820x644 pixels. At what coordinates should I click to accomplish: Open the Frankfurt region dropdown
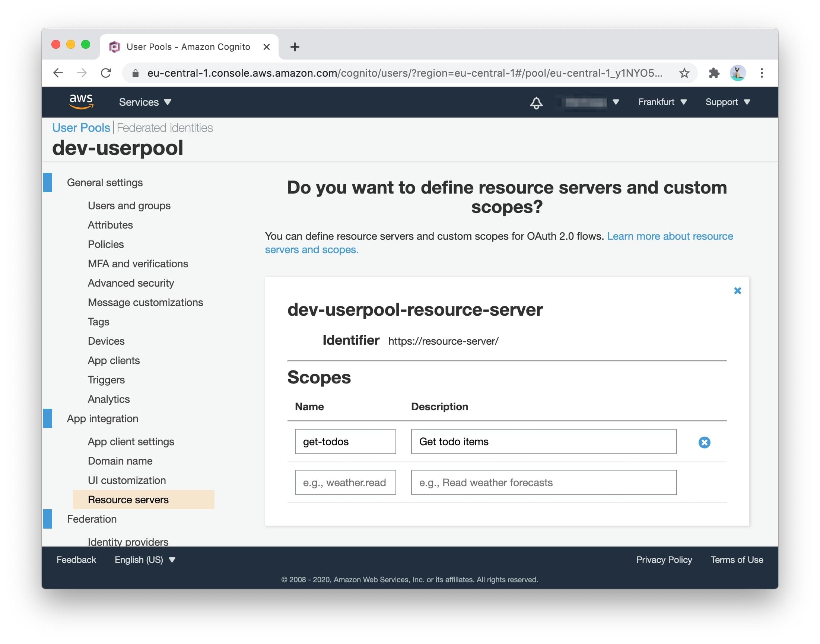pyautogui.click(x=662, y=102)
